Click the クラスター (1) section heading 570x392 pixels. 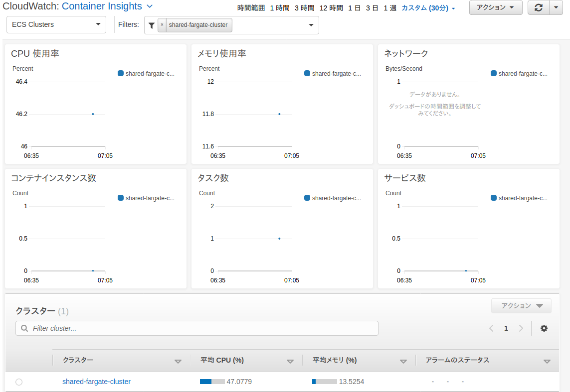point(42,311)
